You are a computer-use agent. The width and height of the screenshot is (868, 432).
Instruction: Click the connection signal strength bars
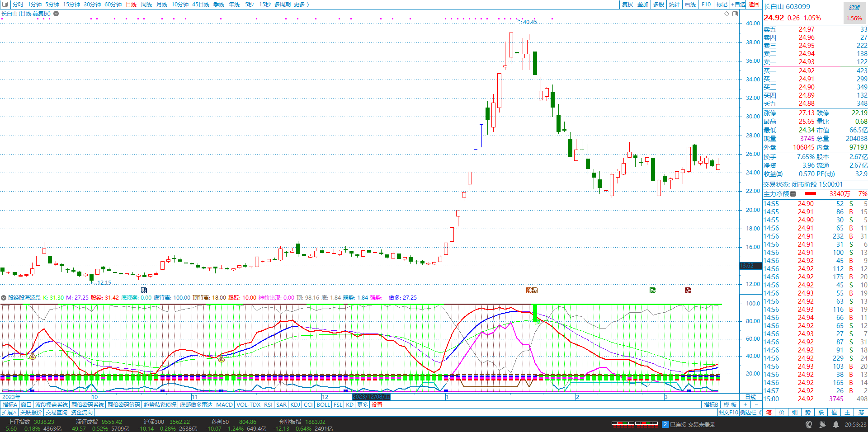click(634, 424)
